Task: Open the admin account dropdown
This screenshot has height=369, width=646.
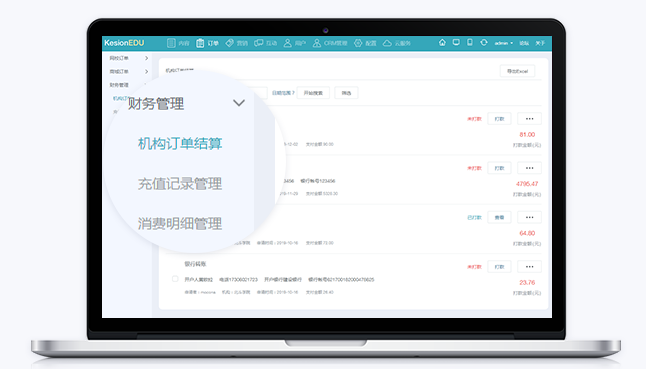Action: [x=503, y=43]
